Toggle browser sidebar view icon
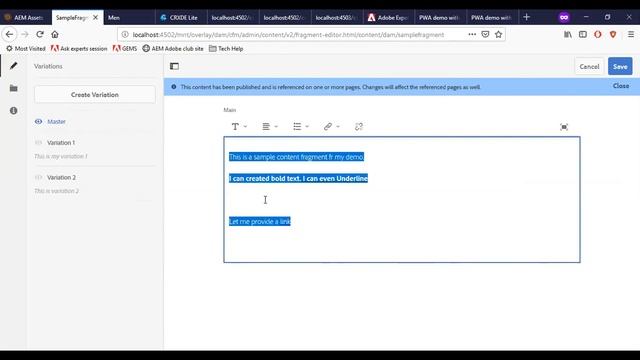Image resolution: width=640 pixels, height=360 pixels. click(x=583, y=34)
